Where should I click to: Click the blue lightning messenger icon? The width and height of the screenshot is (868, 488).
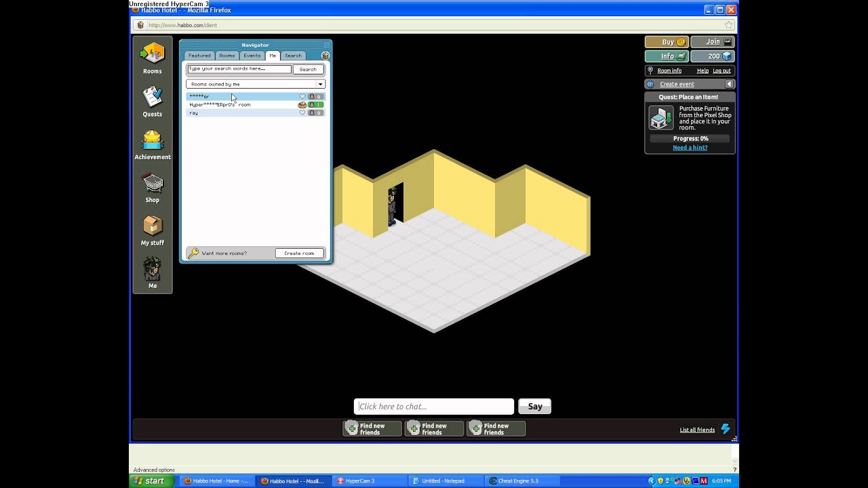pos(726,429)
